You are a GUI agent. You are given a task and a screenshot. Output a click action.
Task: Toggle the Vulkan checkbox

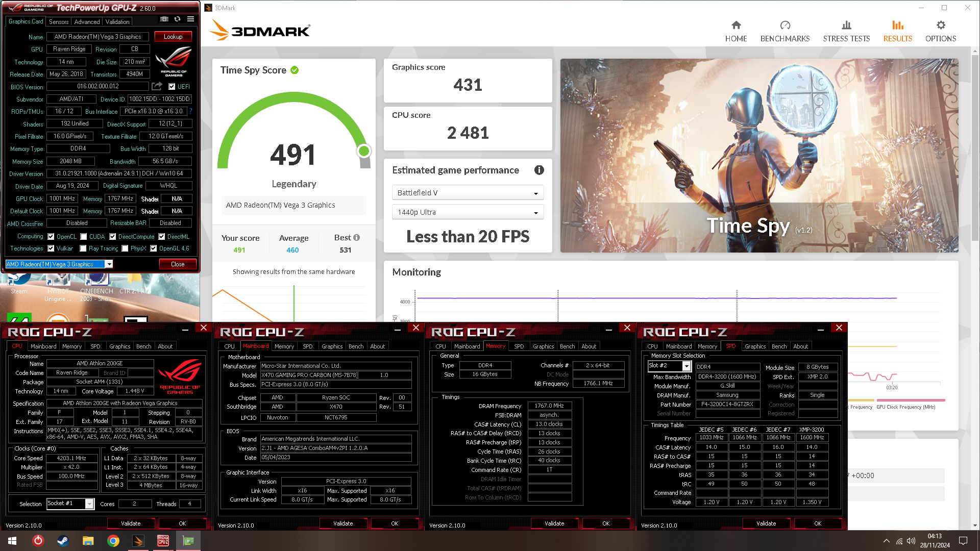[x=51, y=248]
